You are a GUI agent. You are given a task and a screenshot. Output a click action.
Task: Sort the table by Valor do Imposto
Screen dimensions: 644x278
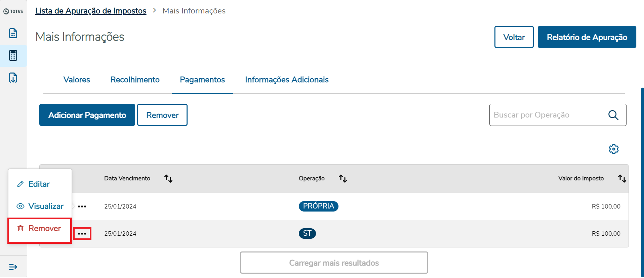coord(622,179)
